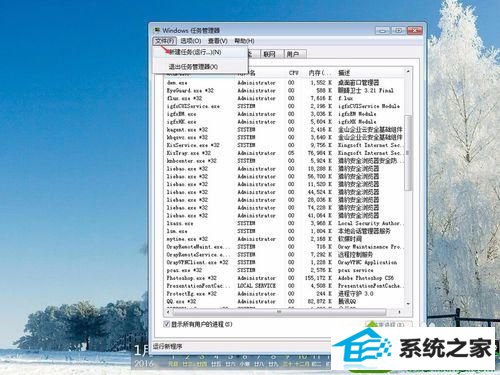Screen dimensions: 500x375
Task: Select the lsass.exe process
Action: [180, 223]
